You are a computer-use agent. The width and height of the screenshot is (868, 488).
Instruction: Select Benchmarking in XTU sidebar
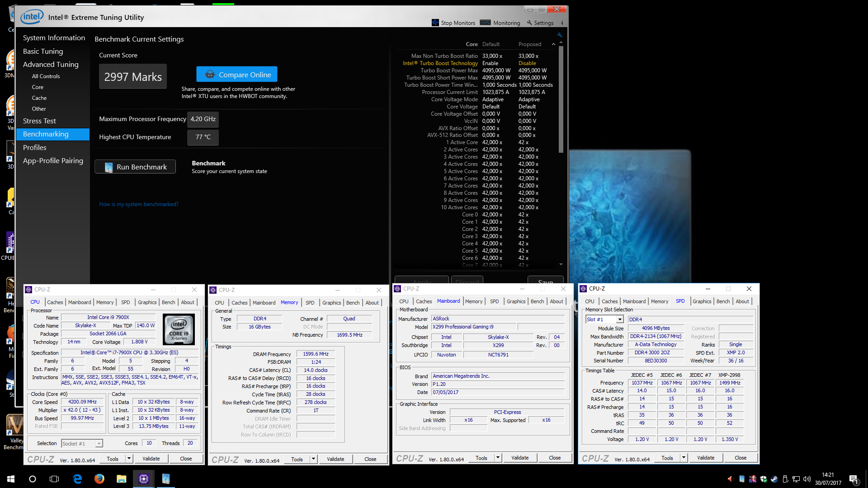(53, 134)
